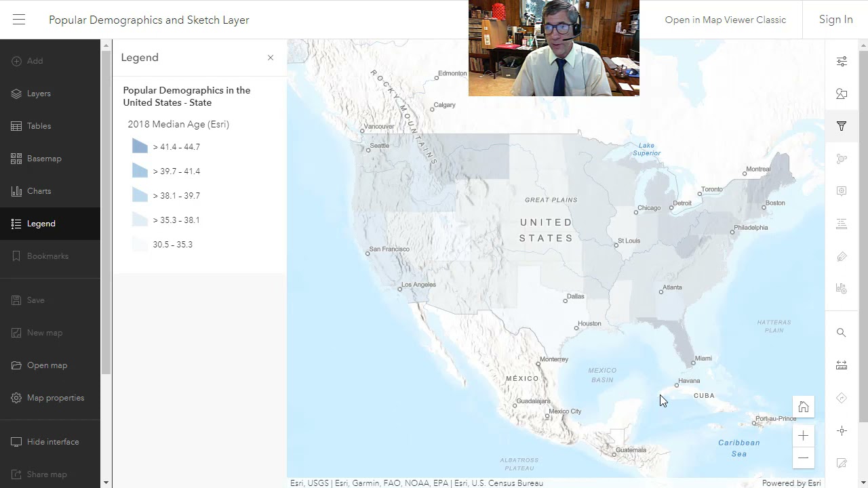Open the Configure charts icon
868x488 pixels.
coord(842,289)
